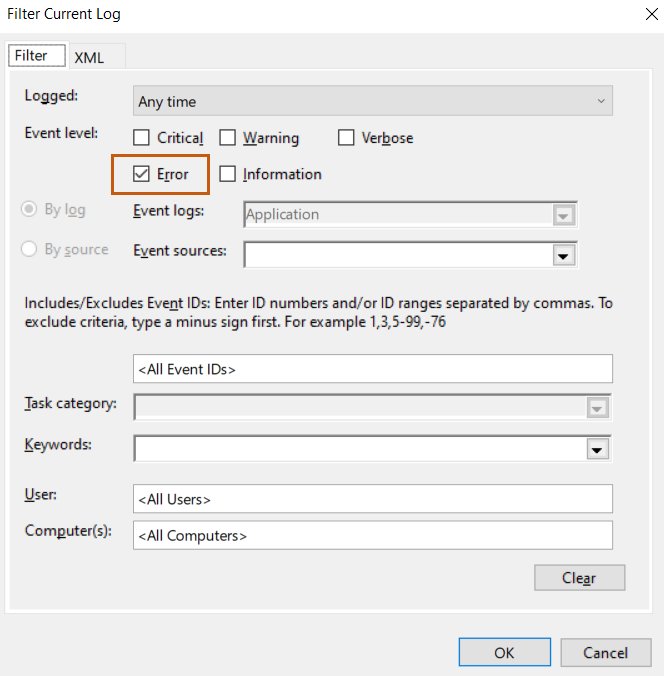Enable the Information event level checkbox
The width and height of the screenshot is (664, 676).
coord(228,174)
